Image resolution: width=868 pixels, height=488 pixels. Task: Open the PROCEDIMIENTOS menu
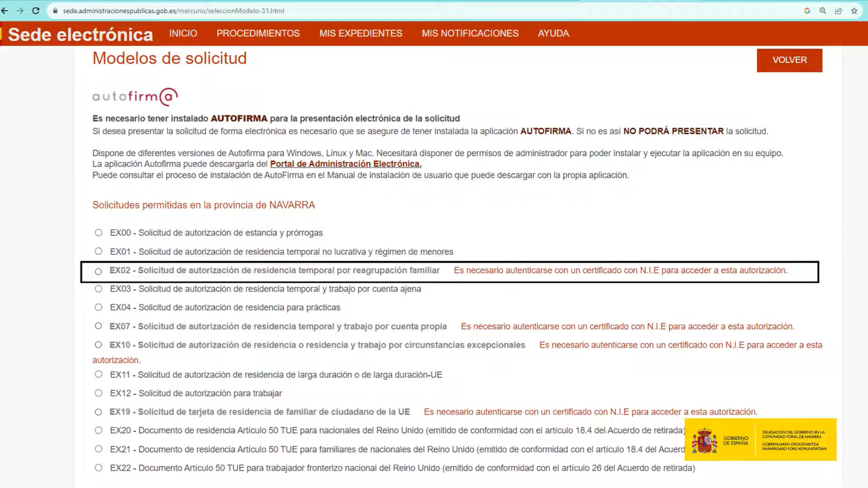pyautogui.click(x=258, y=34)
